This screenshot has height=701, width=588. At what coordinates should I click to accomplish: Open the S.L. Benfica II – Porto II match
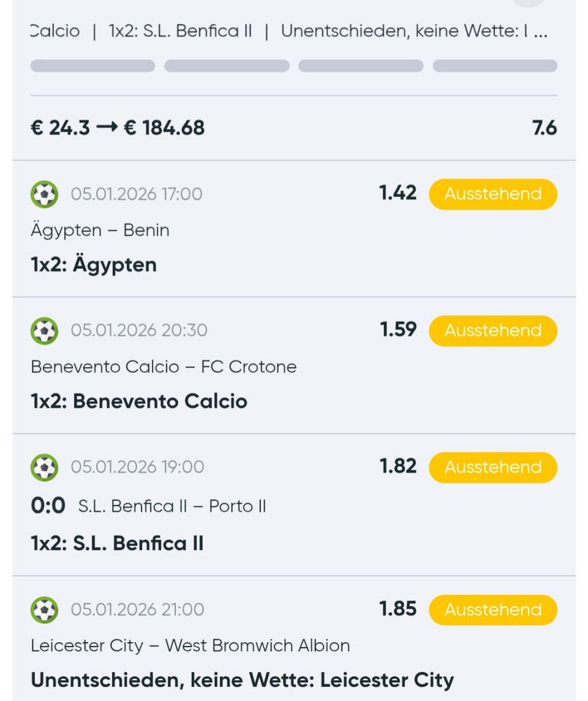pyautogui.click(x=172, y=506)
